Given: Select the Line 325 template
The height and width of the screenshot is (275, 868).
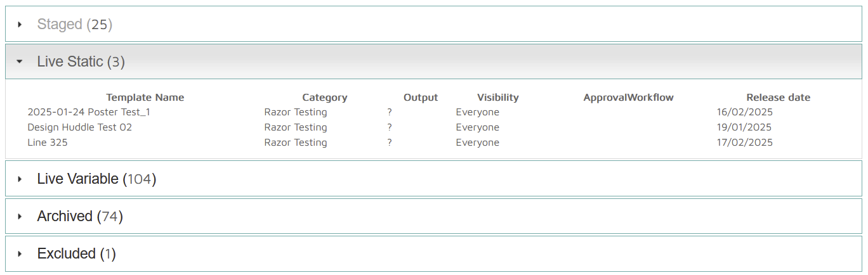Looking at the screenshot, I should 48,143.
